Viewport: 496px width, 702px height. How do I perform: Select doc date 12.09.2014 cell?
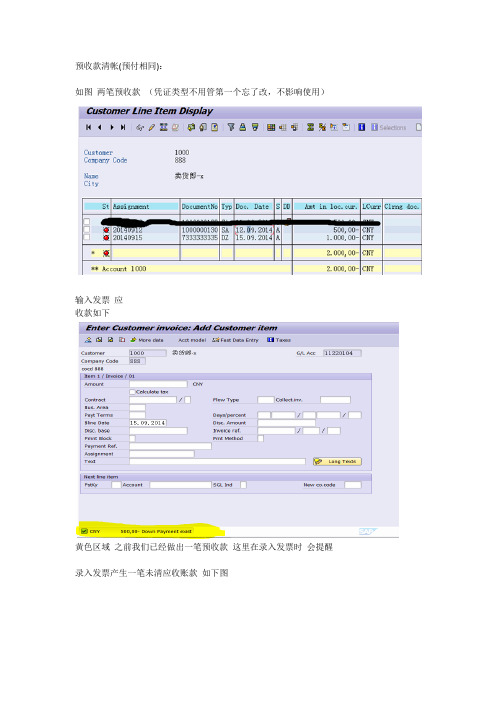[254, 230]
